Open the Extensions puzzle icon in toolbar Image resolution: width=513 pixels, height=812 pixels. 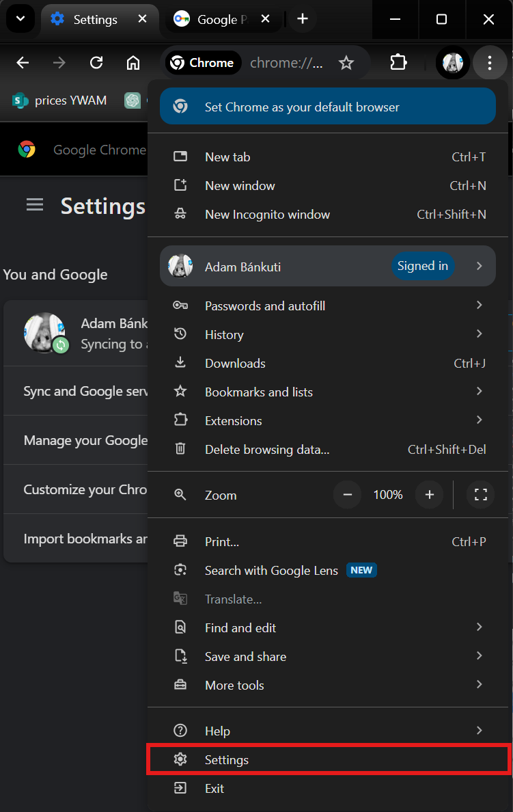click(x=398, y=63)
